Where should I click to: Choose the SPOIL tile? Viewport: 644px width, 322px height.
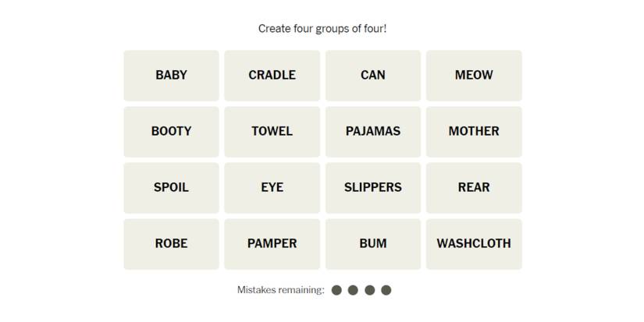tap(171, 188)
